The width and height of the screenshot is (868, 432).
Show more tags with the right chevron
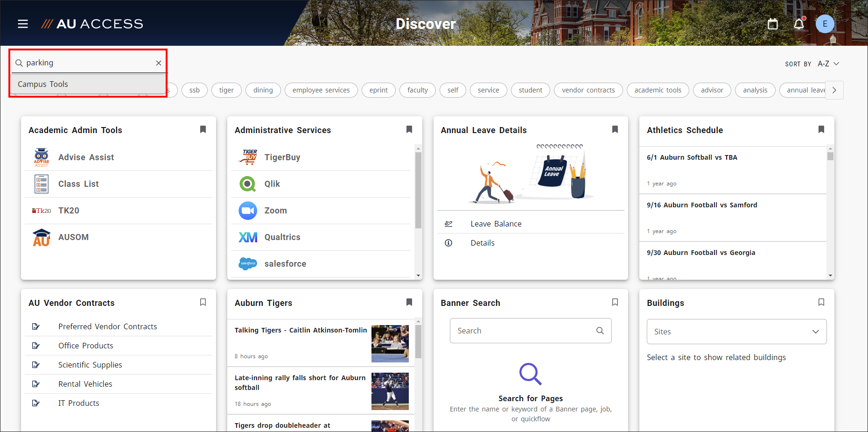click(x=834, y=90)
